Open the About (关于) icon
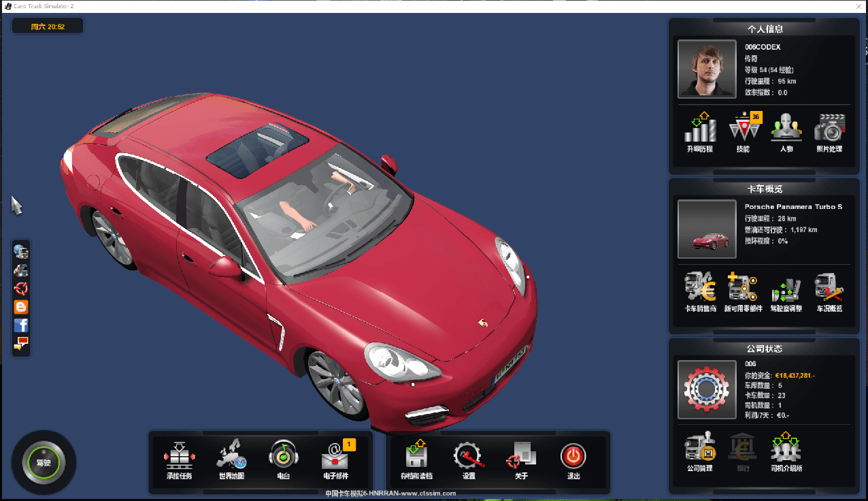 521,456
